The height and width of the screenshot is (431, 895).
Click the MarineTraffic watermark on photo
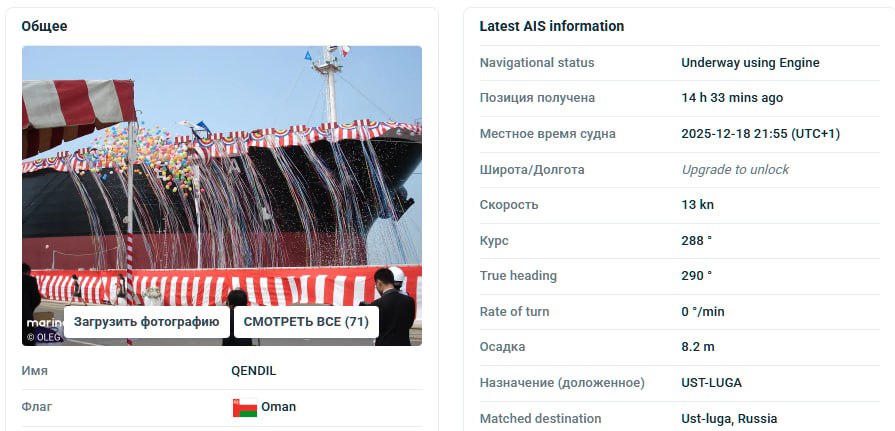click(x=45, y=323)
